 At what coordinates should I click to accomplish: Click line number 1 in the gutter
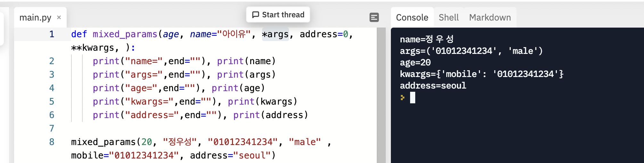coord(52,34)
